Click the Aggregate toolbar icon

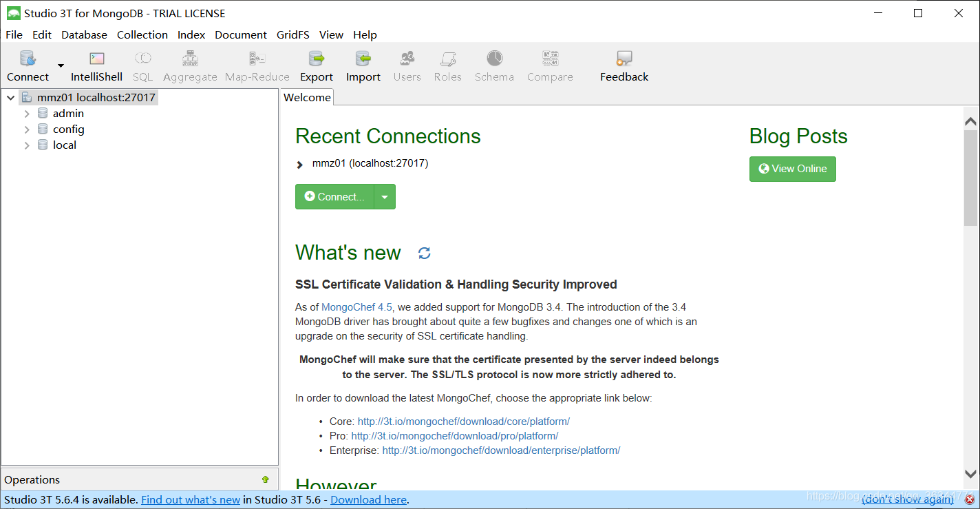(x=190, y=59)
